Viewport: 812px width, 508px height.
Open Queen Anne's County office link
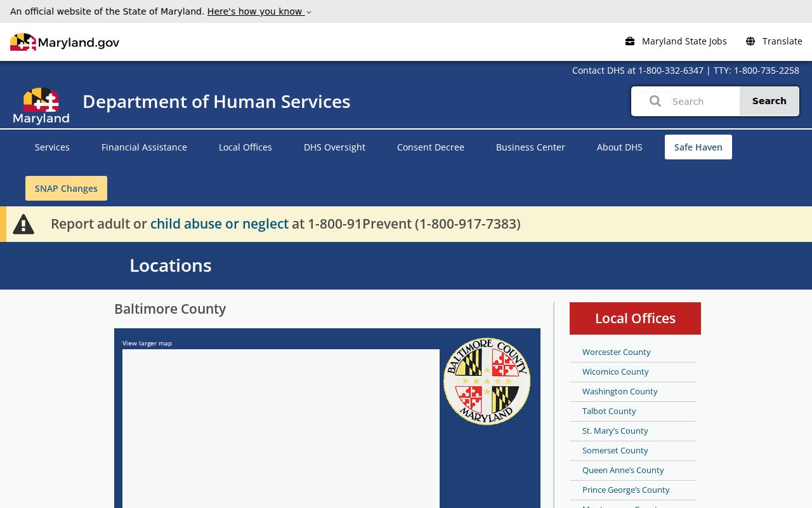[623, 470]
